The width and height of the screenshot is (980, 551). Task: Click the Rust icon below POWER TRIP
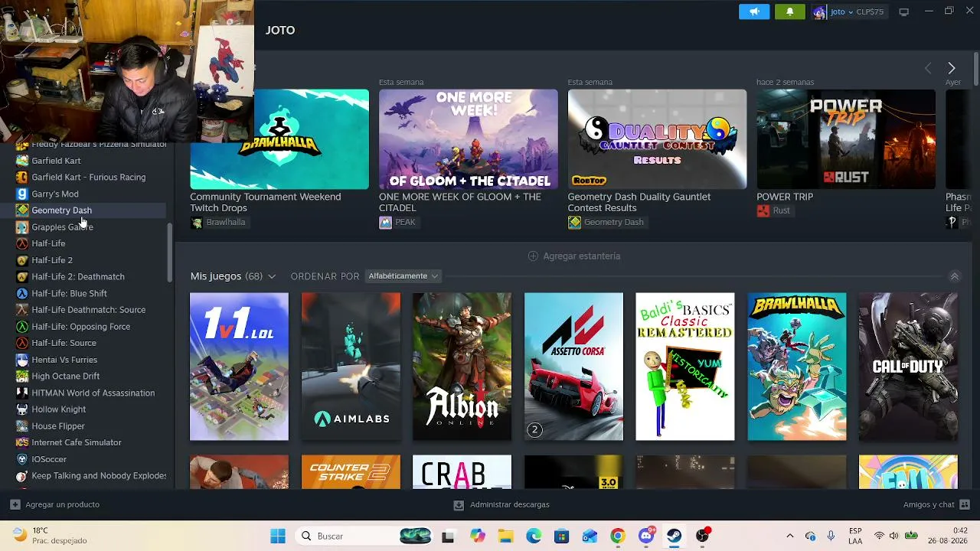pos(763,210)
